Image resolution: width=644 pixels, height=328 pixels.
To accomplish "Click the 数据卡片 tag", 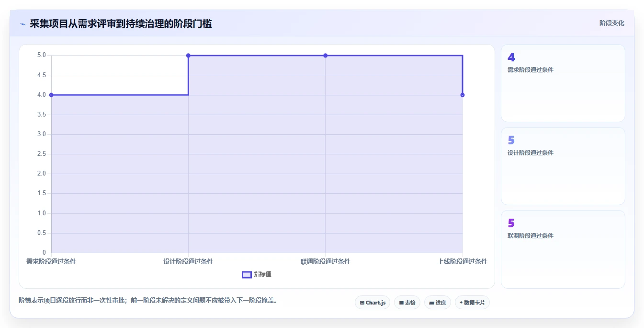I will [472, 303].
